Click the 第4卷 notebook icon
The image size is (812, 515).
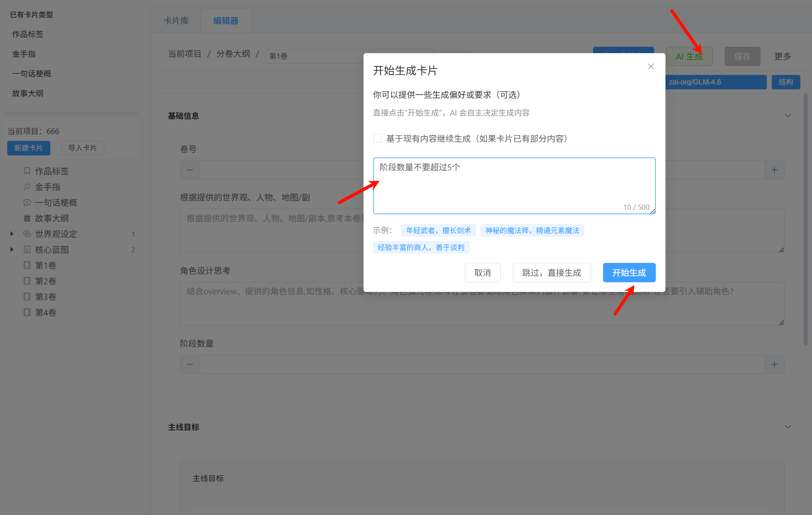pos(27,312)
